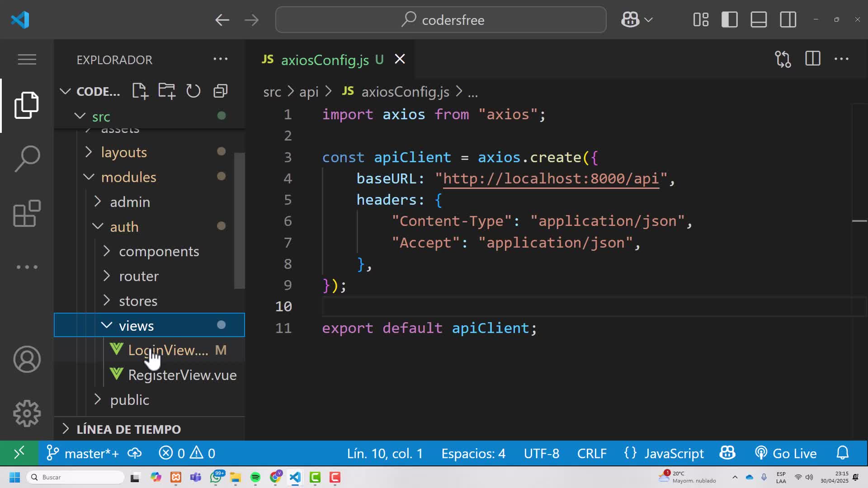Open Explorer views and more actions menu
Screen dimensions: 868x488
coord(221,59)
